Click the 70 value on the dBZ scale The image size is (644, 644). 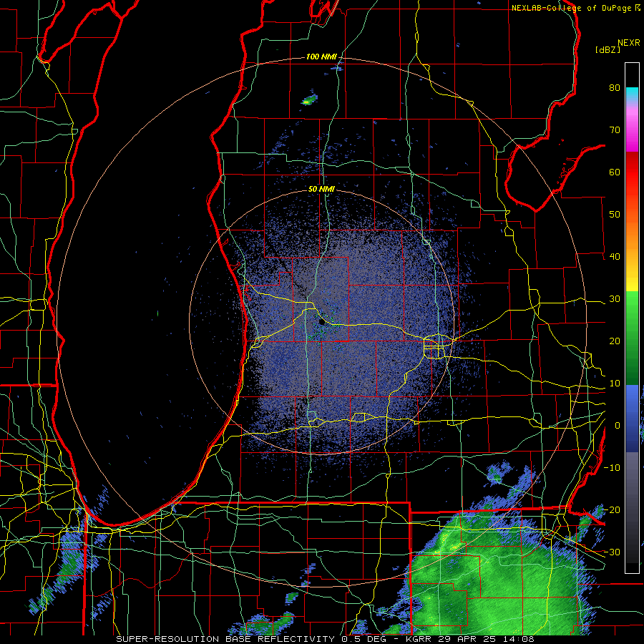pyautogui.click(x=615, y=130)
